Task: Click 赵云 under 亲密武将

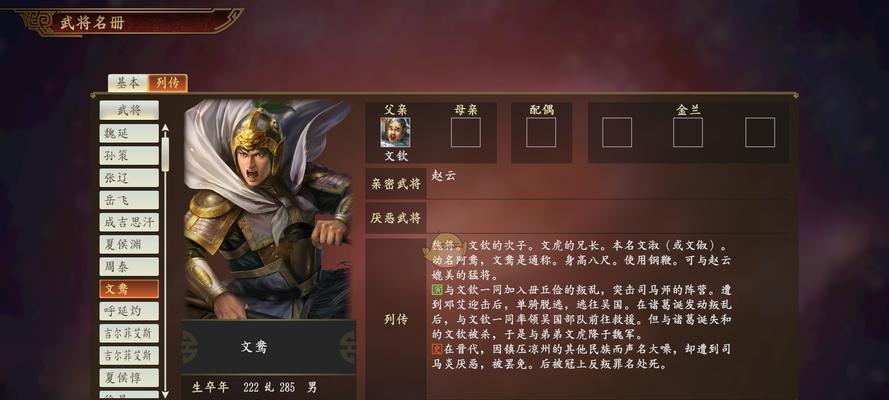Action: (x=443, y=176)
